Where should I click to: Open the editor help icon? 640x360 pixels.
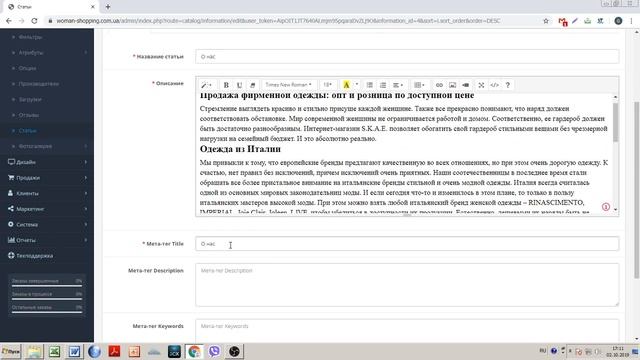point(508,85)
